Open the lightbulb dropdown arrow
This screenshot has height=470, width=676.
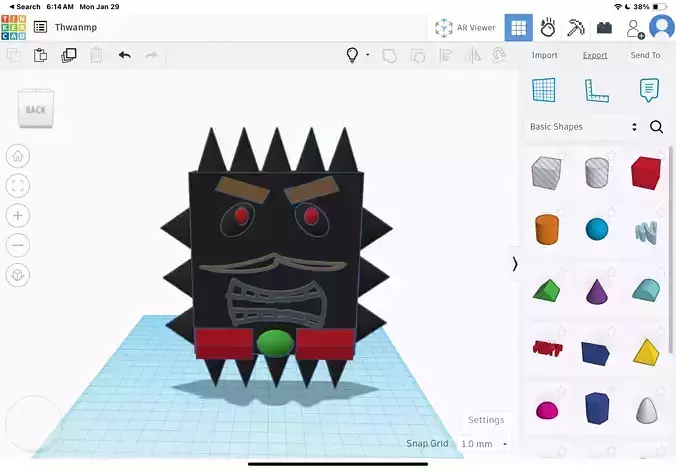click(x=368, y=55)
